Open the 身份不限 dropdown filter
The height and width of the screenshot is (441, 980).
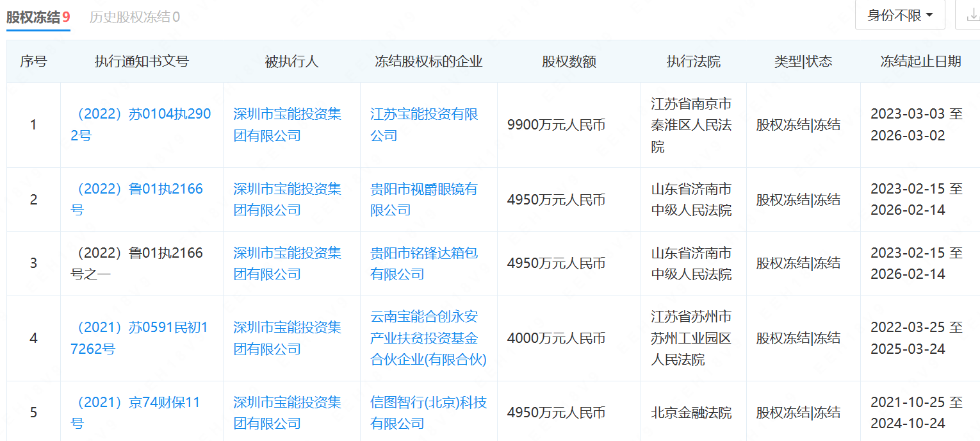point(900,15)
